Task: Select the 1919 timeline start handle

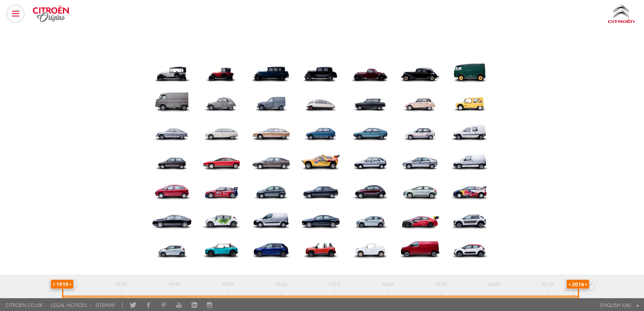Action: tap(62, 285)
